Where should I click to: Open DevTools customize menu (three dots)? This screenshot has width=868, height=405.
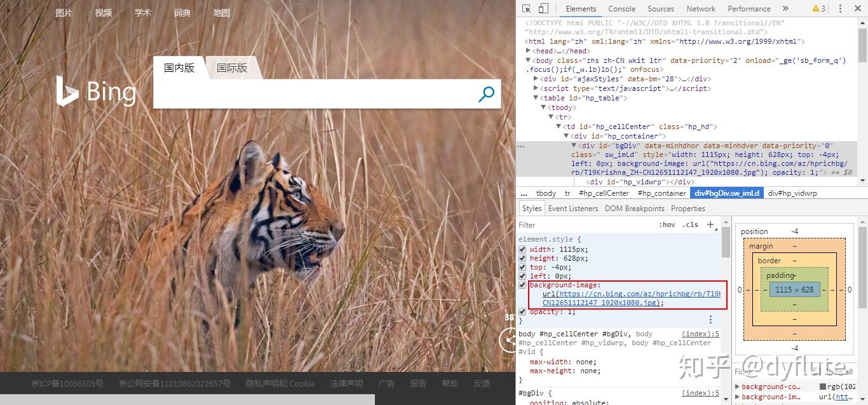(x=840, y=9)
